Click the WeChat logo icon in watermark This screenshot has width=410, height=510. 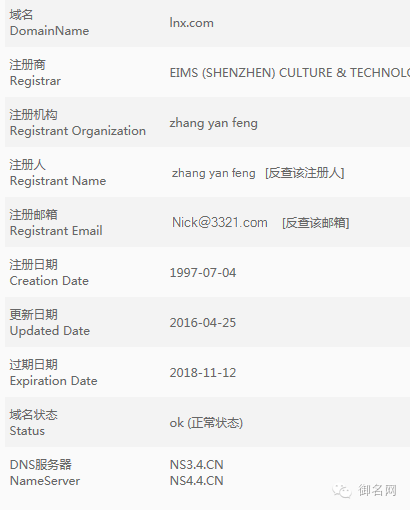pos(342,491)
